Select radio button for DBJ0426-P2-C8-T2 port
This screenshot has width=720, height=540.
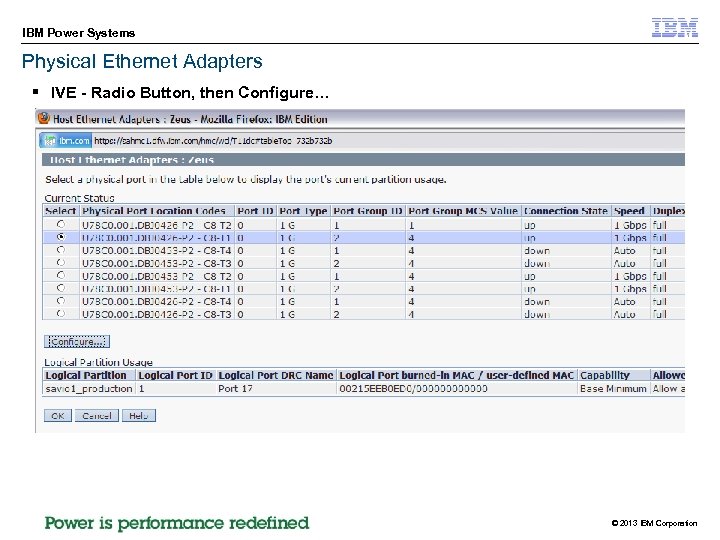point(61,225)
